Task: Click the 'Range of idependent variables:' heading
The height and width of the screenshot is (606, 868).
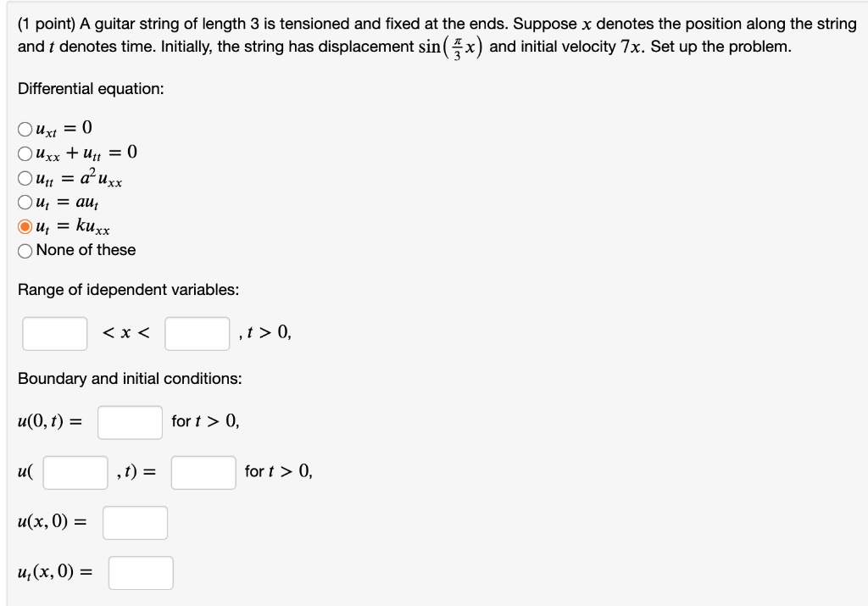Action: coord(128,290)
